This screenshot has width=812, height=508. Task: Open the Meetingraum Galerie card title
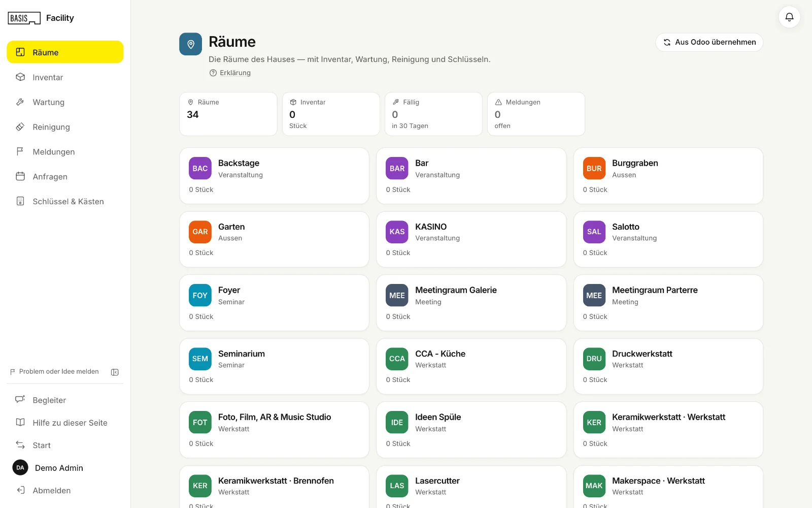tap(456, 290)
